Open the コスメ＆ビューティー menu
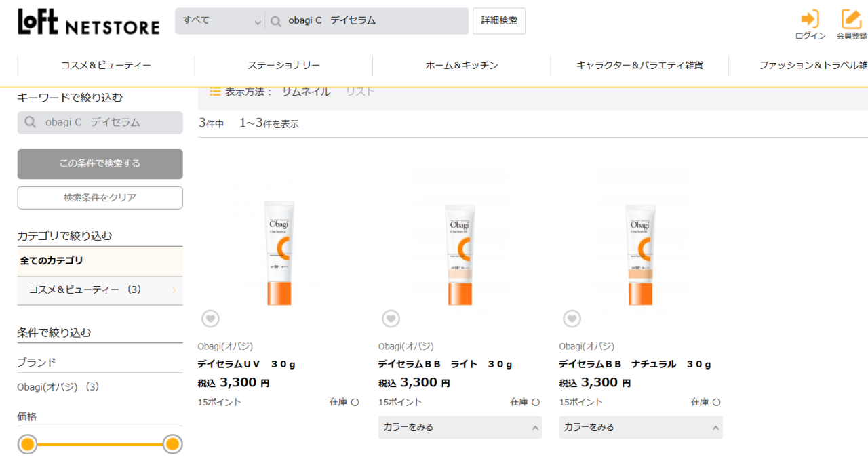868x457 pixels. [106, 65]
